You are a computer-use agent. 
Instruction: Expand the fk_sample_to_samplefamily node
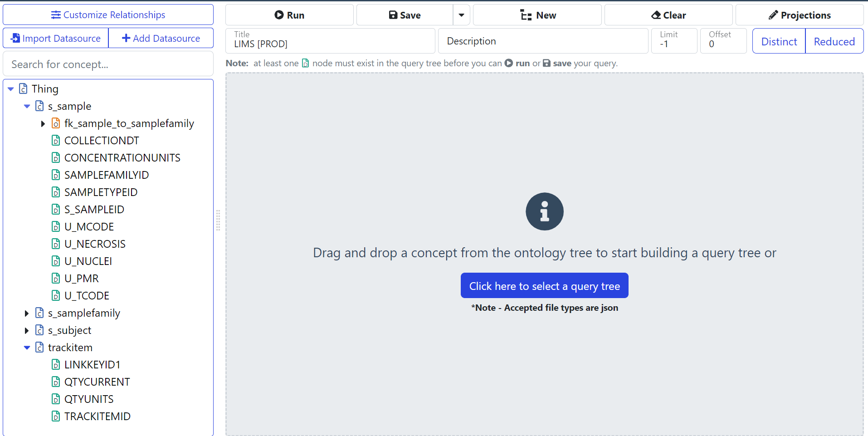click(43, 123)
